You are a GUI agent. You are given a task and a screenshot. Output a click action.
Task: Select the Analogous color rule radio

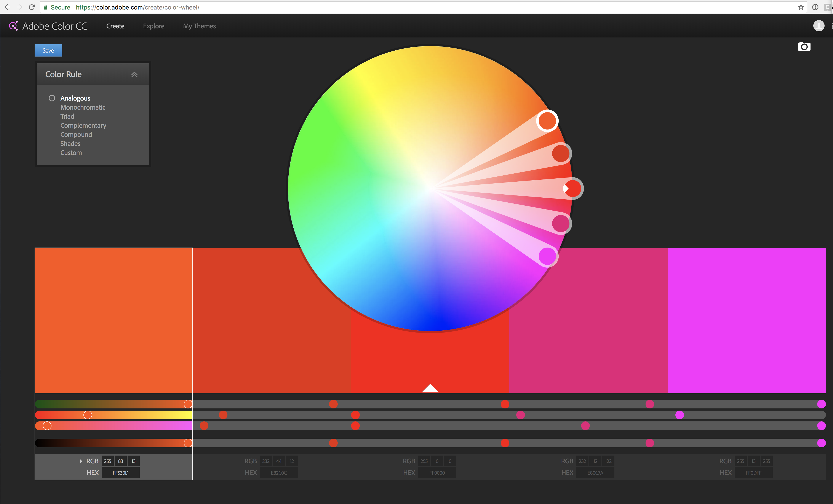[52, 98]
